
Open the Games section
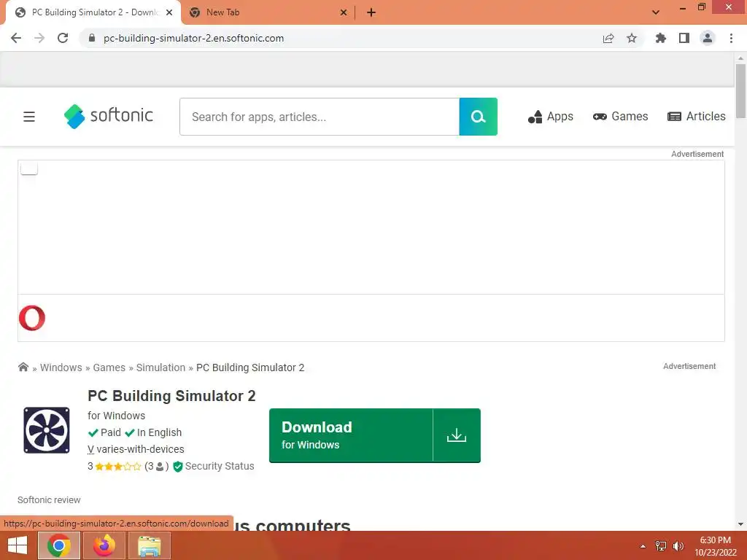(620, 117)
